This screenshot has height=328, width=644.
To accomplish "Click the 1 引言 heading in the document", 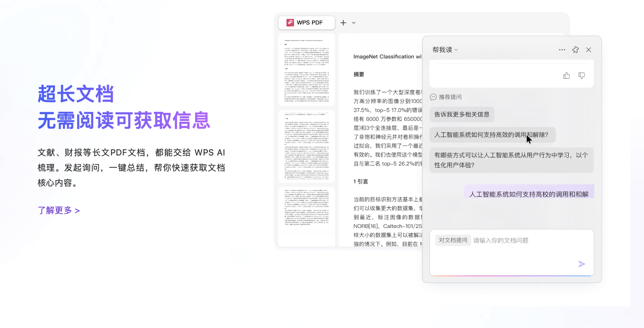I will click(x=360, y=182).
